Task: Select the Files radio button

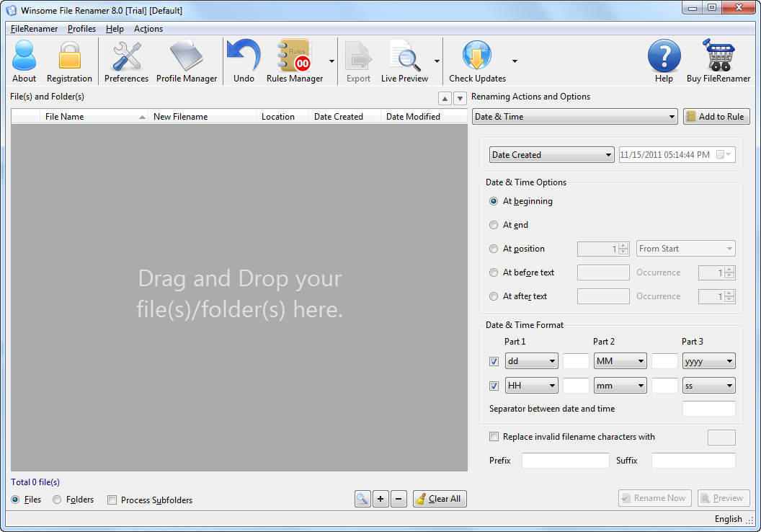Action: [x=16, y=500]
